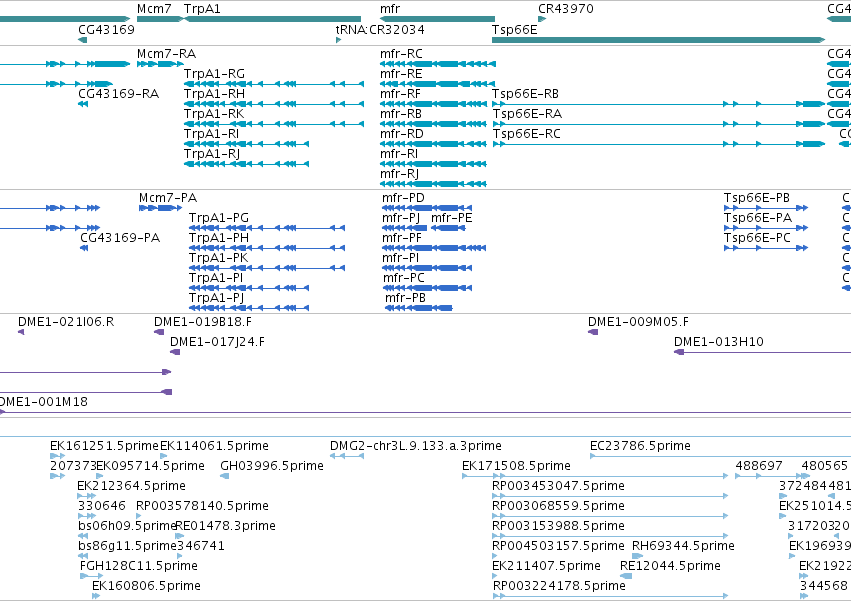Click transcript TrpA1-RK
This screenshot has height=601, width=851.
click(274, 124)
